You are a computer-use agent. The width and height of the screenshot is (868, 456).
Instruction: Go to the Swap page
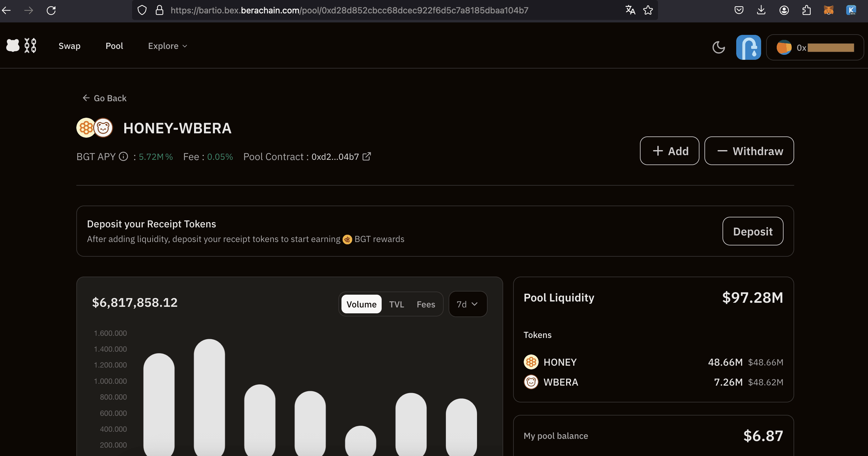69,46
